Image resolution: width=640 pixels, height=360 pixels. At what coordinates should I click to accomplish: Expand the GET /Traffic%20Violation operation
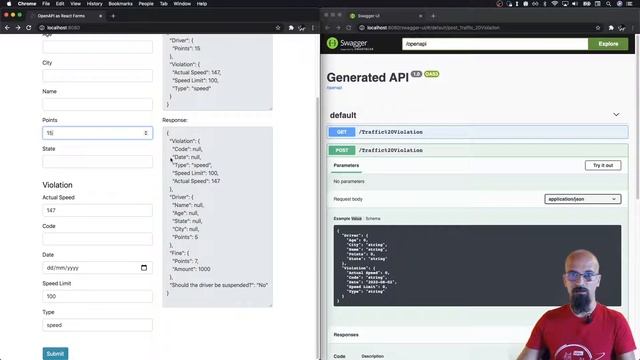478,132
